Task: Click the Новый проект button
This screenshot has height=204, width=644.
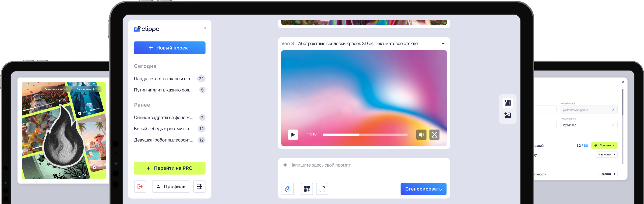Action: 170,48
